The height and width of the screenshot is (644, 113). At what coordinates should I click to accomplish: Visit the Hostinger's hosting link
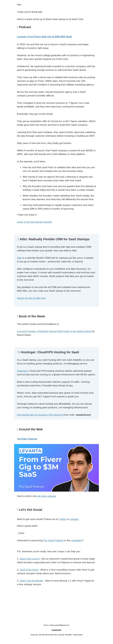pos(23,371)
